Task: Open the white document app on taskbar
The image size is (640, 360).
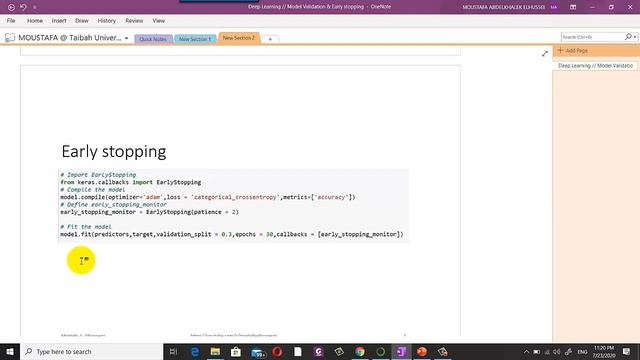Action: point(298,351)
